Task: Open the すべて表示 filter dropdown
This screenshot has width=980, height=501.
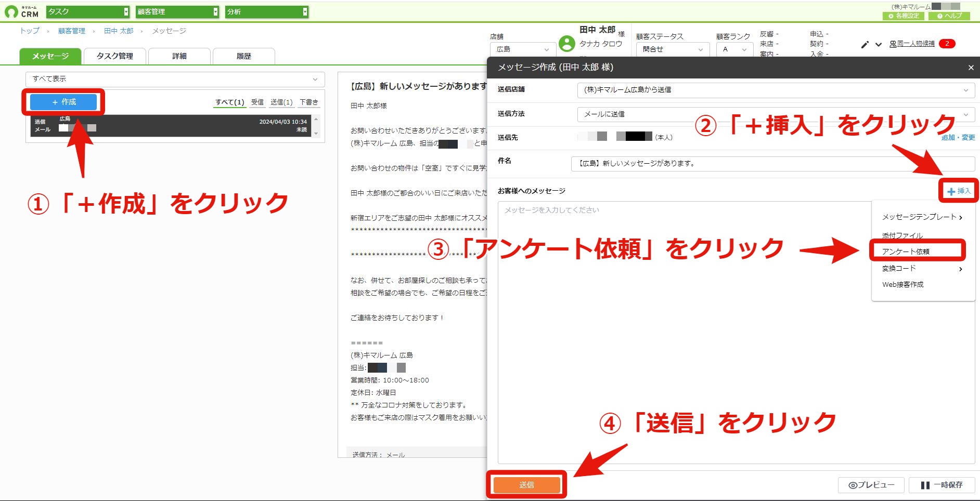Action: point(175,79)
